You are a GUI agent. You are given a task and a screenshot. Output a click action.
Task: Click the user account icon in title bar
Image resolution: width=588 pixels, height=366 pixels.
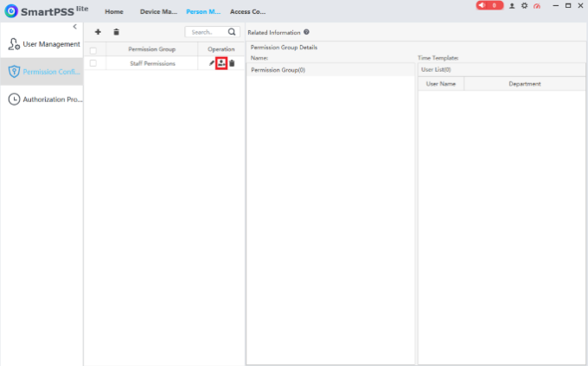(x=512, y=6)
